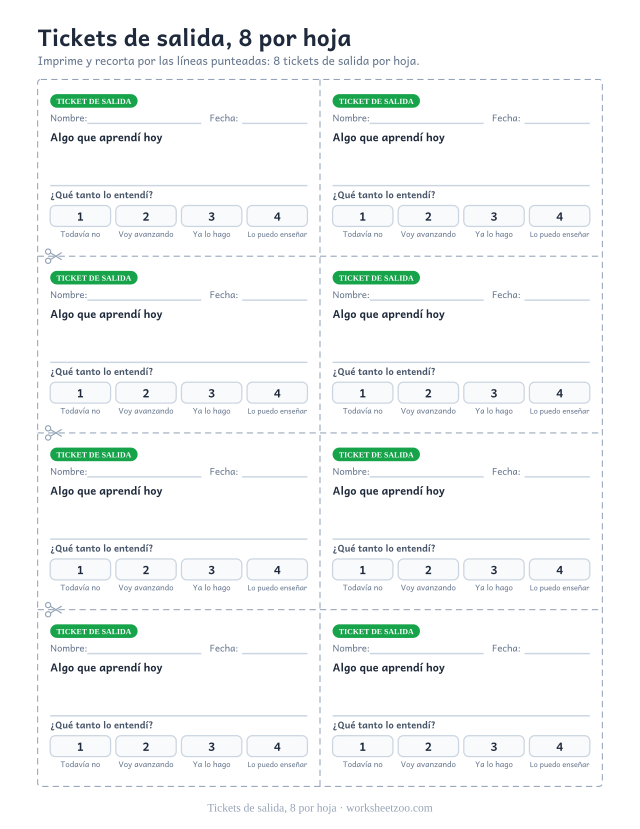This screenshot has width=640, height=829.
Task: Click the green TICKET DE SALIDA badge in the second-row right ticket
Action: pyautogui.click(x=376, y=278)
